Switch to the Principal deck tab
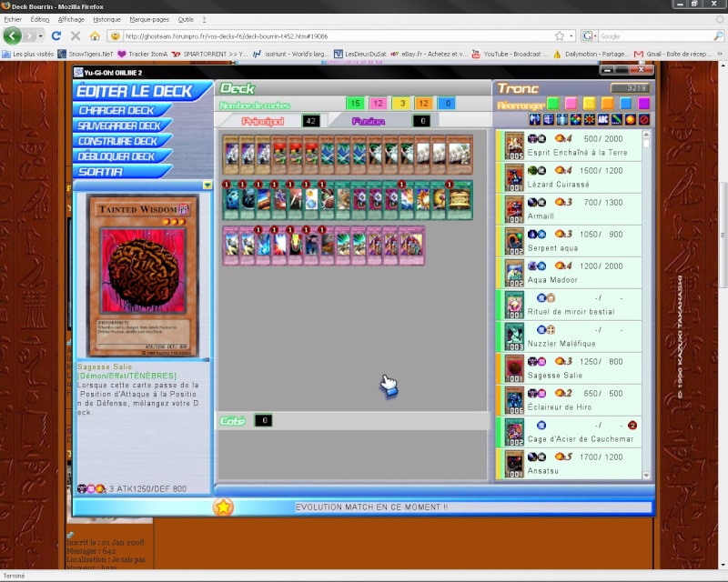Screen dimensions: 728x582 click(262, 121)
